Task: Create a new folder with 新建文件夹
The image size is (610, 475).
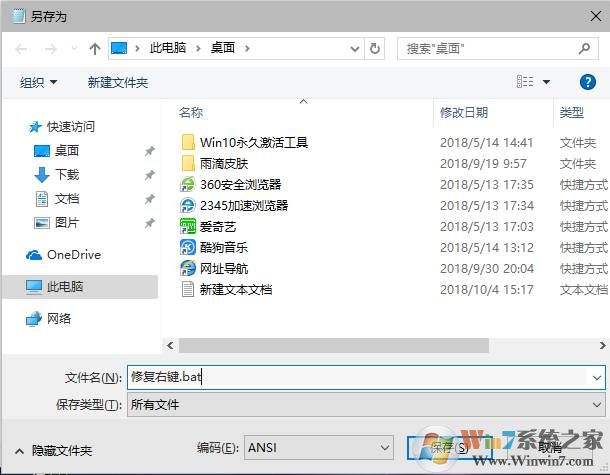Action: click(x=117, y=82)
